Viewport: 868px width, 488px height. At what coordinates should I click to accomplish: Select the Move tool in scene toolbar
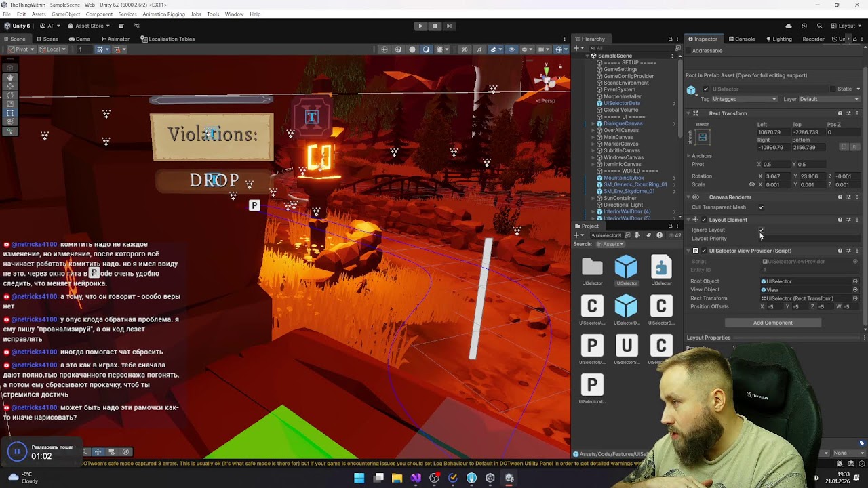pyautogui.click(x=10, y=86)
